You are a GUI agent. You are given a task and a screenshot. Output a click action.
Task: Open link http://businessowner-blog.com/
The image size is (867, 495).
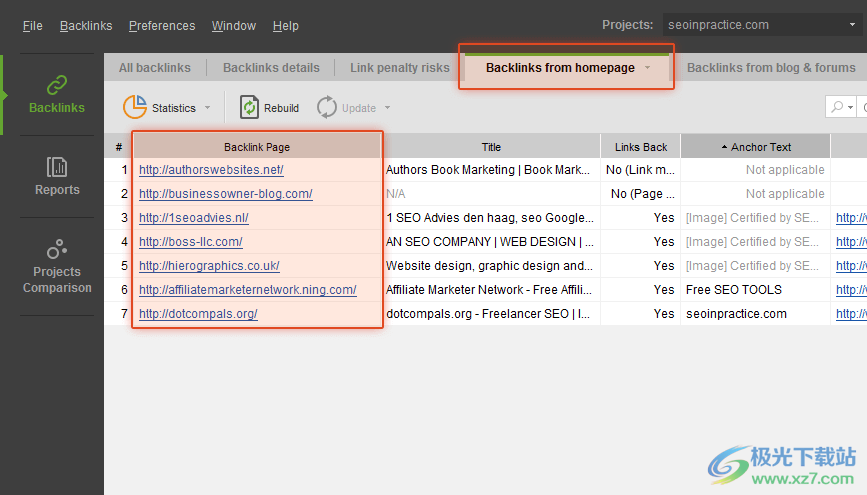(x=226, y=194)
